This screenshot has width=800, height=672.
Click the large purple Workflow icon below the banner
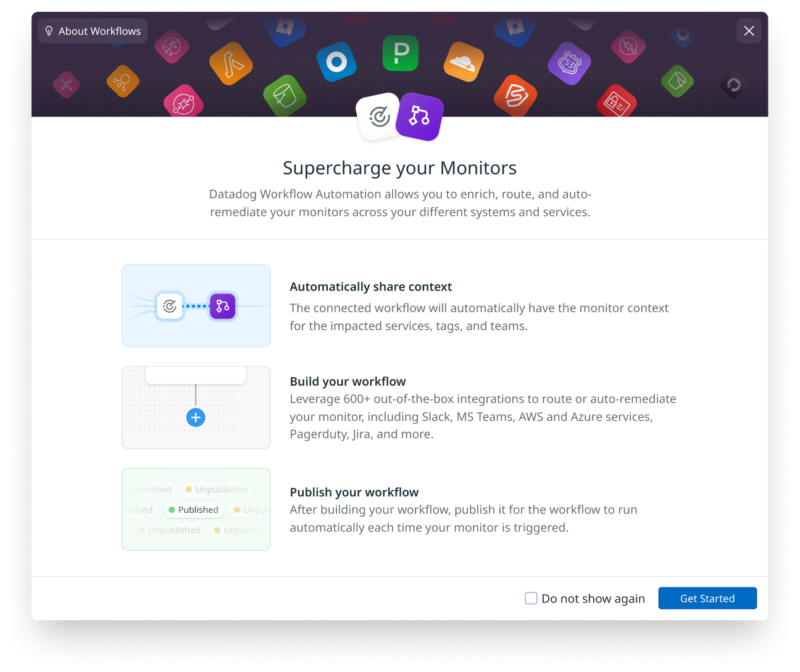pos(420,116)
